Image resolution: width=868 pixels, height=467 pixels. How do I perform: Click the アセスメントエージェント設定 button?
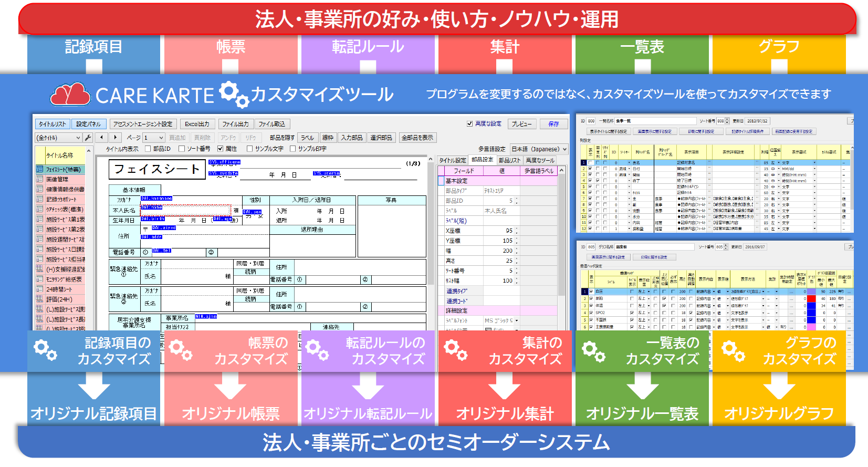(143, 124)
